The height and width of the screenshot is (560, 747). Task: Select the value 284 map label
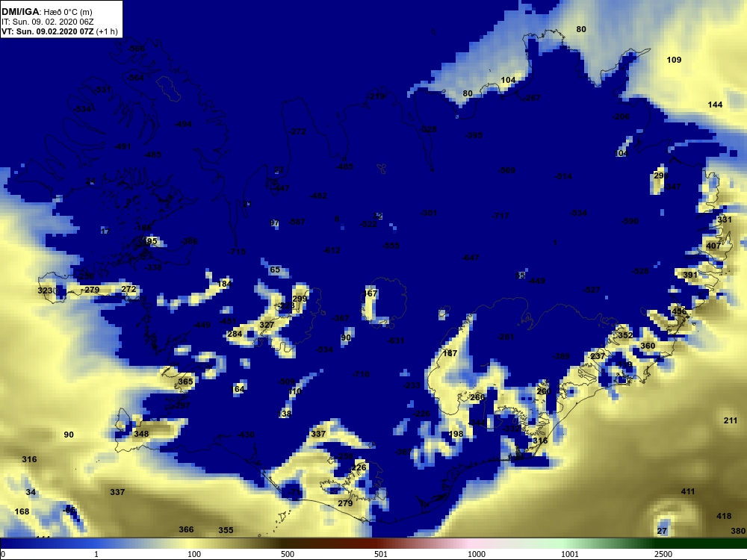[235, 334]
